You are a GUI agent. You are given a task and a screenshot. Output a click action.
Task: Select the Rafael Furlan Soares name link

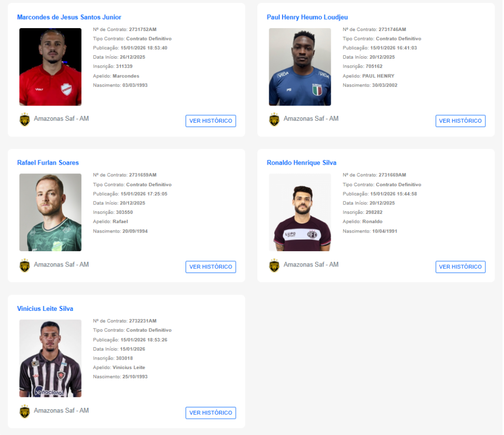point(48,163)
